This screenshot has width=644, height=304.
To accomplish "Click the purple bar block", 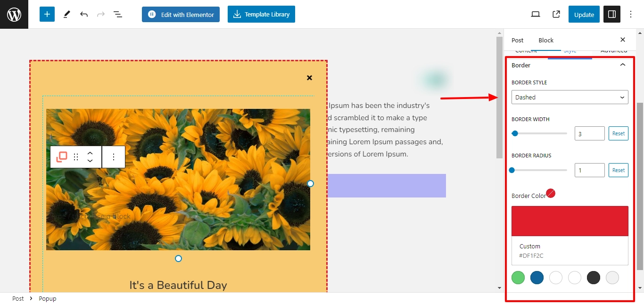I will tap(387, 186).
